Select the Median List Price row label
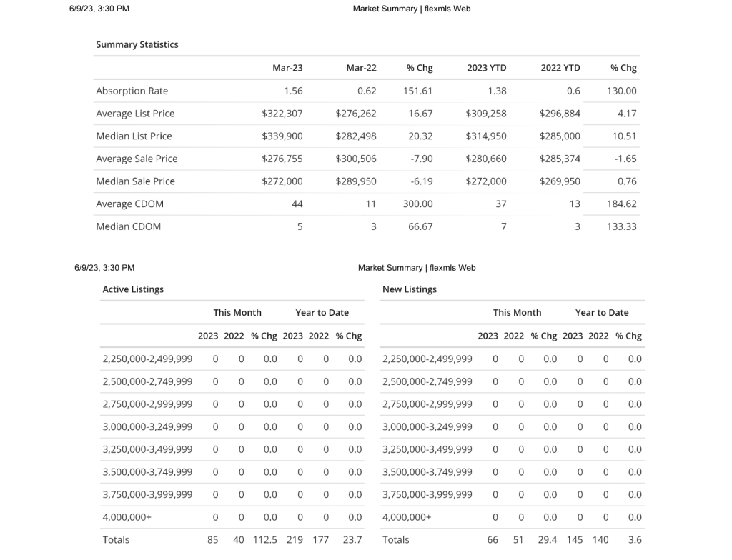This screenshot has width=732, height=560. (x=134, y=136)
